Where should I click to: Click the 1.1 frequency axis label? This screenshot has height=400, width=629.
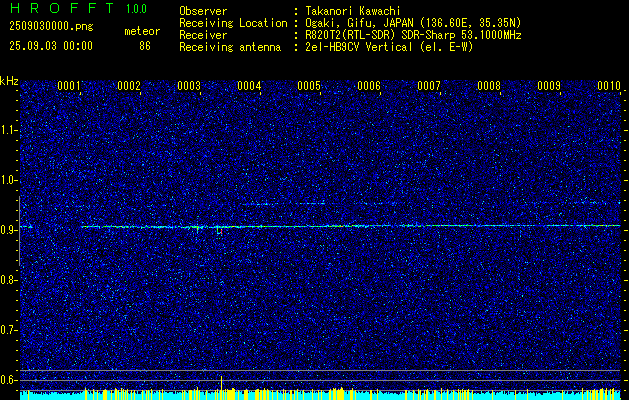8,130
